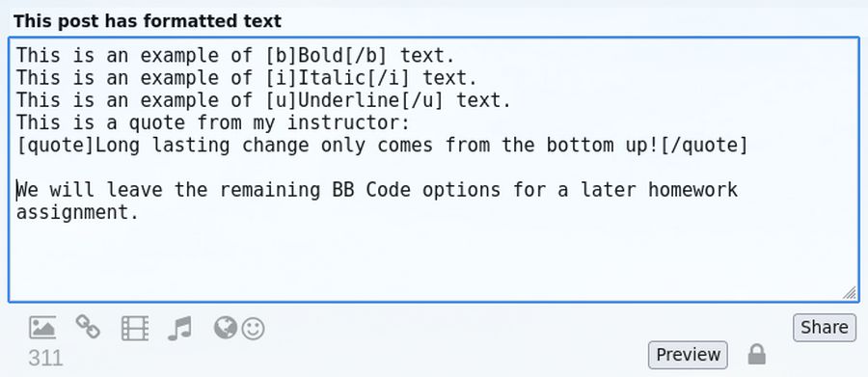Open the smiley emoticon picker
Image resolution: width=868 pixels, height=377 pixels.
pos(254,329)
